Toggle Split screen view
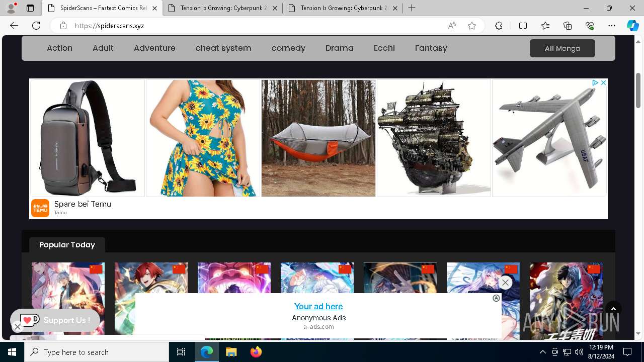The image size is (644, 362). [x=523, y=26]
